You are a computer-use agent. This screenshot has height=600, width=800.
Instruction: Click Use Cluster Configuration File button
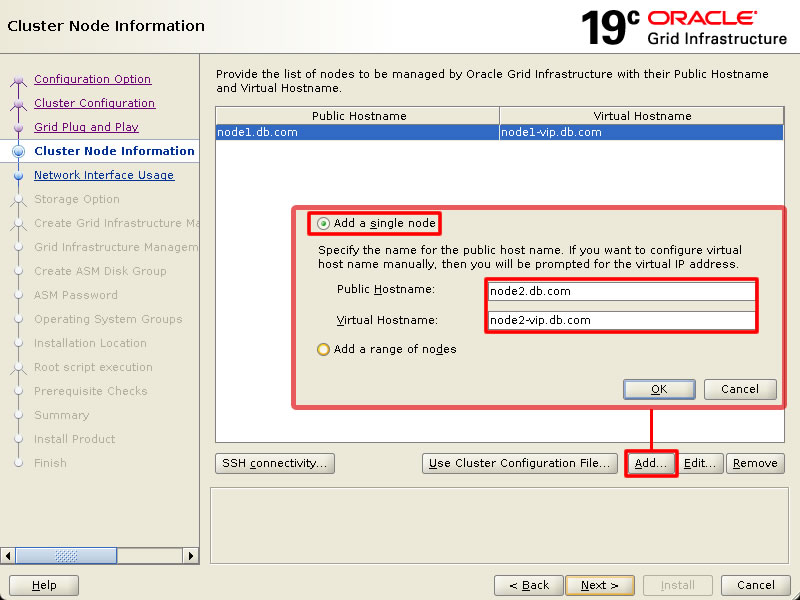pyautogui.click(x=519, y=463)
